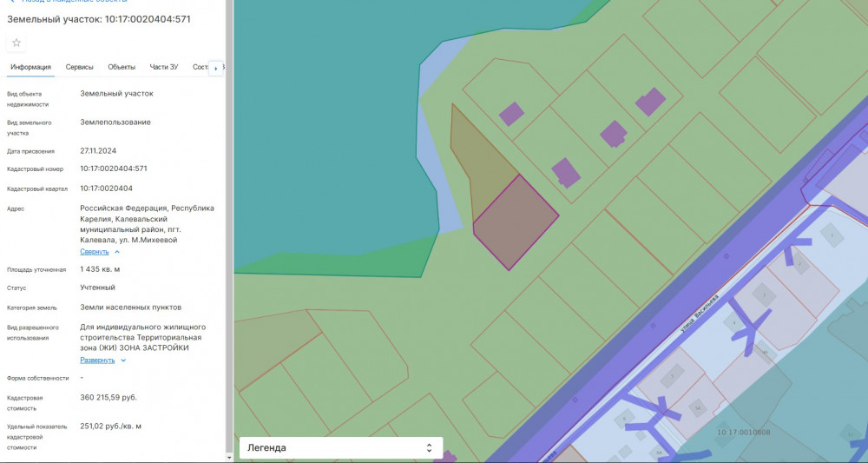Expand permitted use with Развернуть link
Viewport: 868px width, 463px height.
tap(97, 360)
